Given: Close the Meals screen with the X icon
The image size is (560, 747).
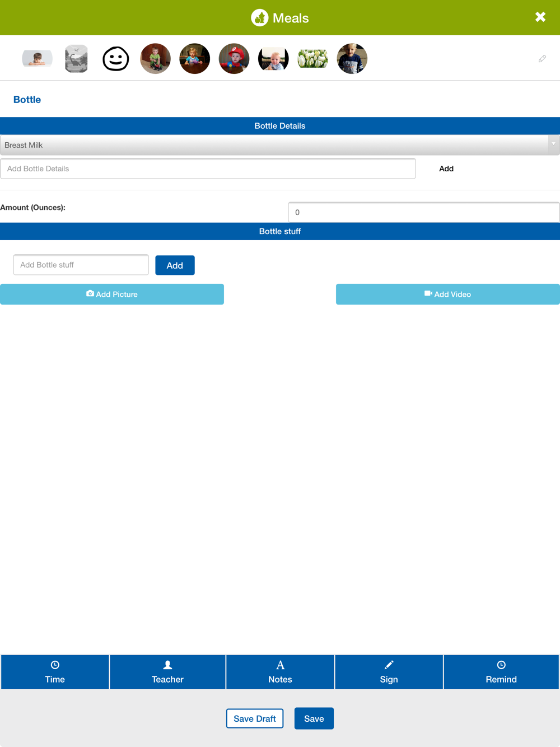Looking at the screenshot, I should point(540,17).
